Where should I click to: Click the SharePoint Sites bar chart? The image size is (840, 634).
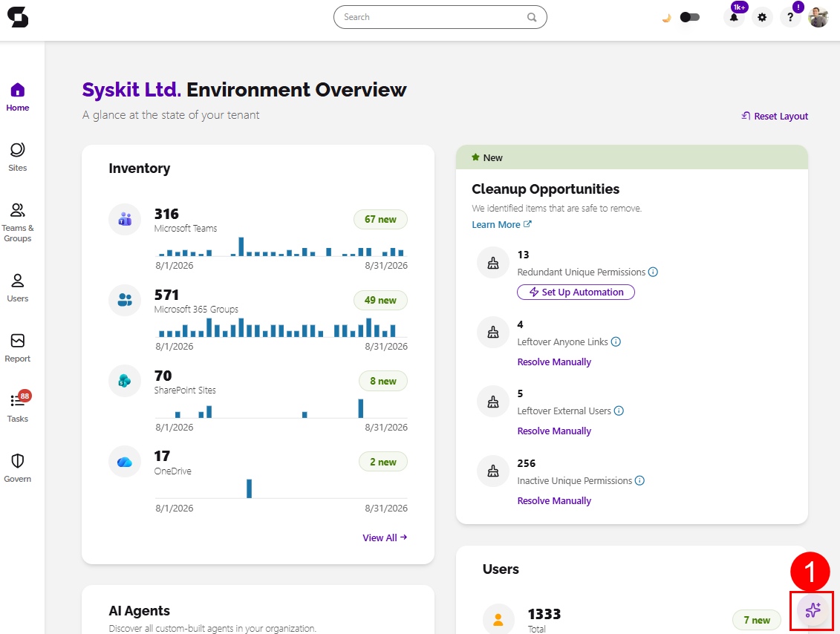tap(281, 408)
